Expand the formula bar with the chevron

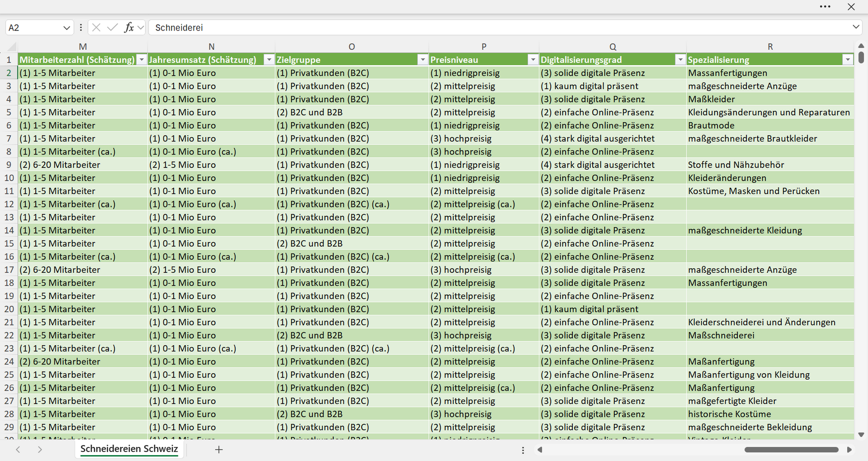[856, 27]
